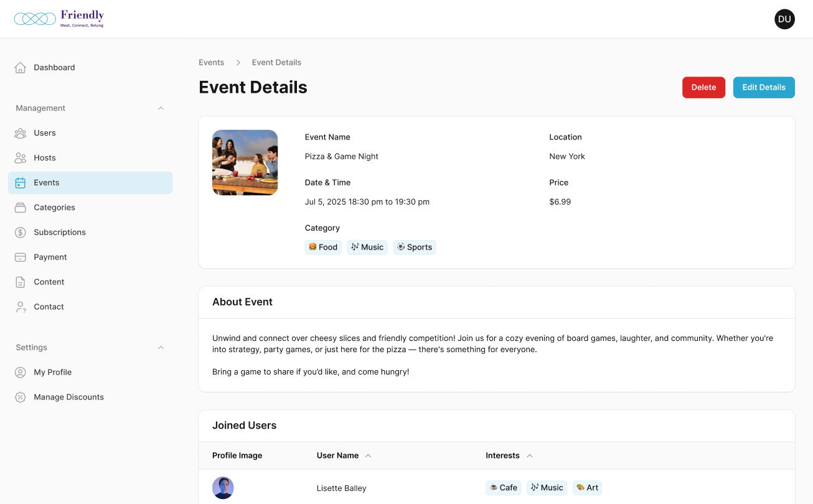Open the Contact menu item

[x=49, y=307]
